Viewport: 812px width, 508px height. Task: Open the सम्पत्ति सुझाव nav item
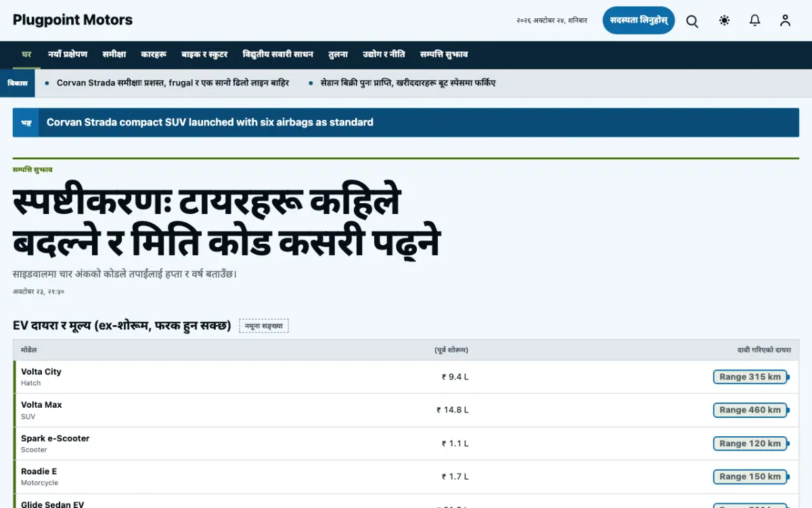[x=444, y=55]
